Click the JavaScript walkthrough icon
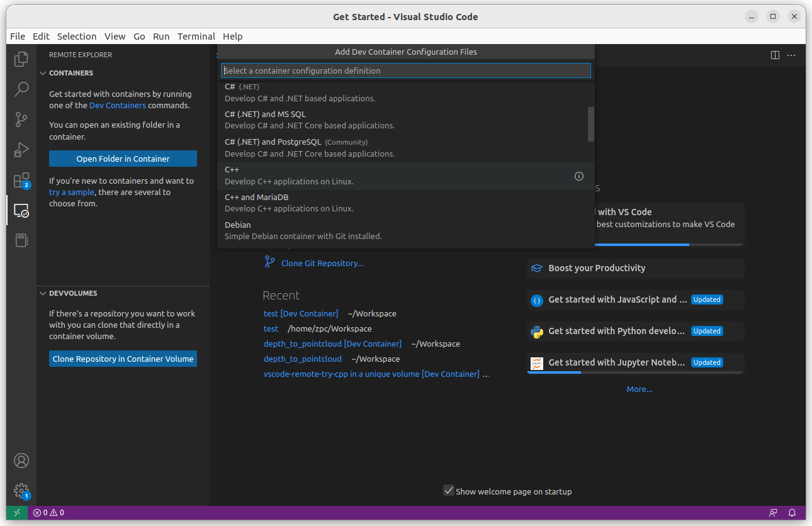Screen dimensions: 812x526 (x=537, y=300)
